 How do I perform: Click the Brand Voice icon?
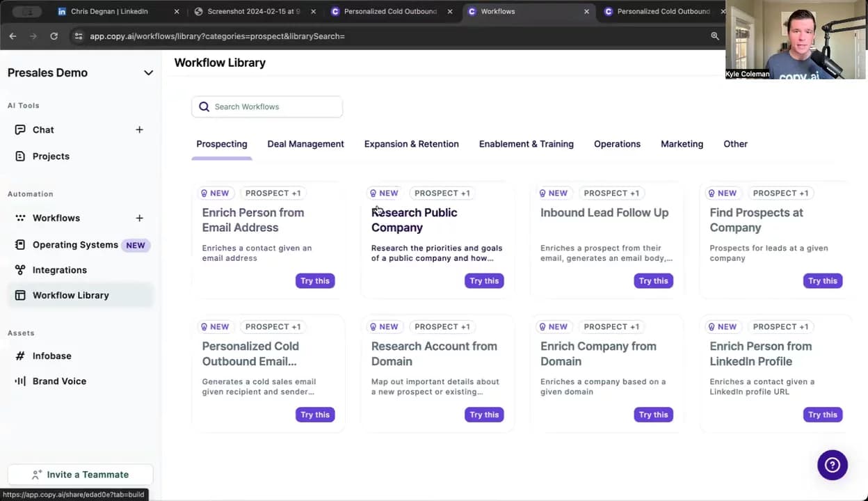[x=20, y=381]
